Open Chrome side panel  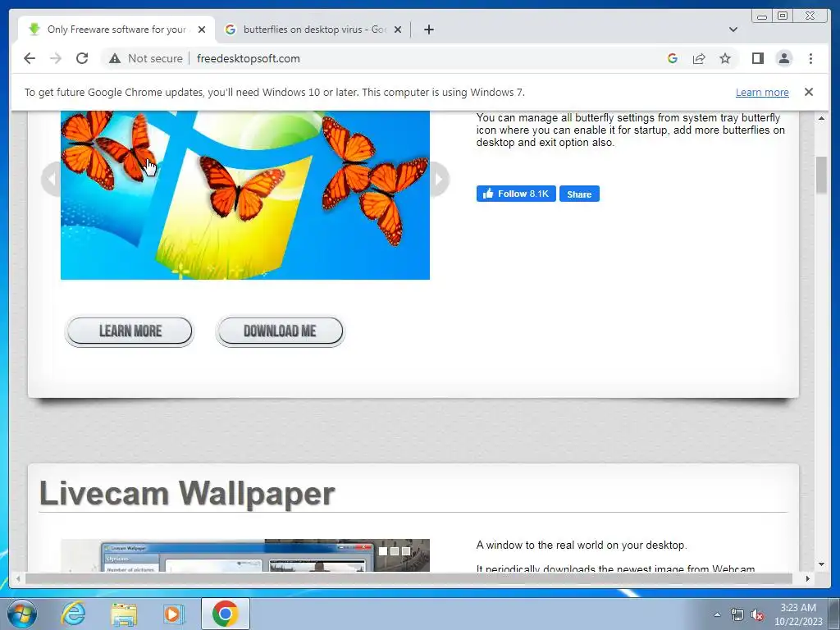pyautogui.click(x=757, y=58)
